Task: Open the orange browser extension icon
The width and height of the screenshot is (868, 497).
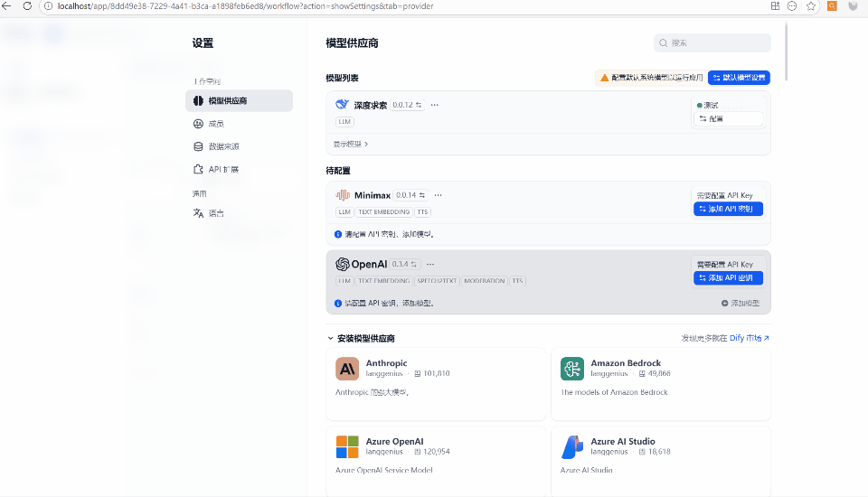Action: (832, 6)
